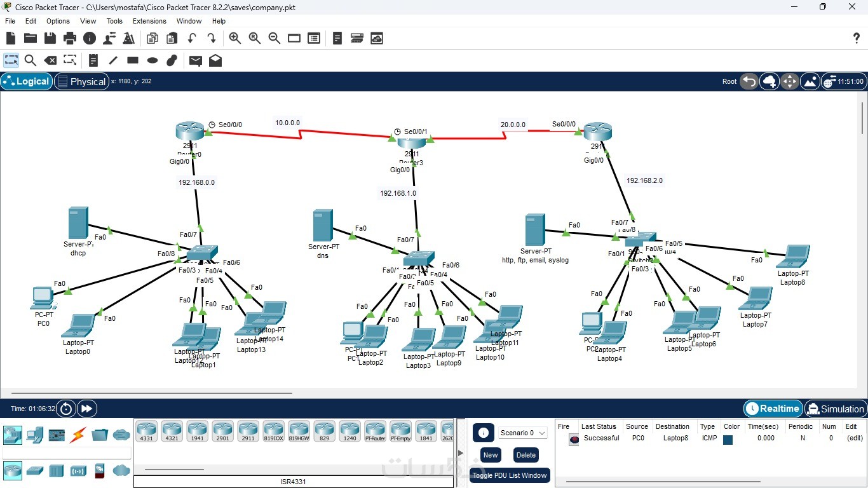Open the help question mark icon

tap(857, 39)
